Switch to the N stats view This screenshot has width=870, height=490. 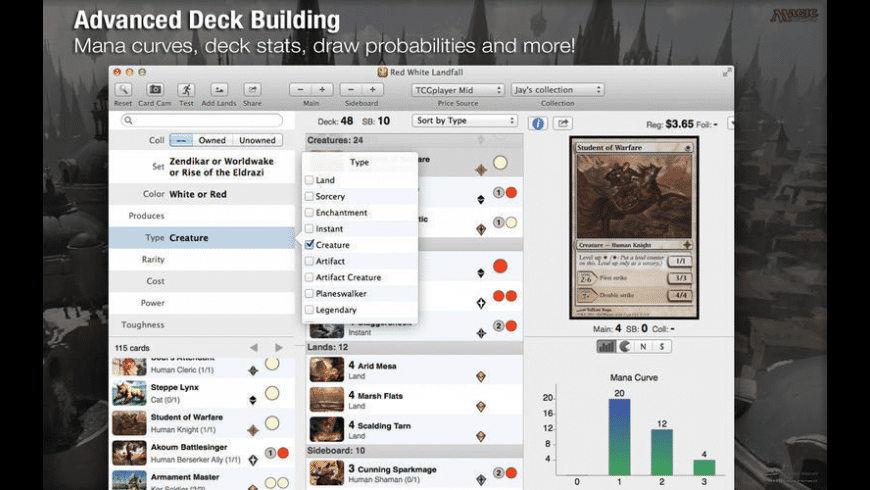click(x=643, y=346)
